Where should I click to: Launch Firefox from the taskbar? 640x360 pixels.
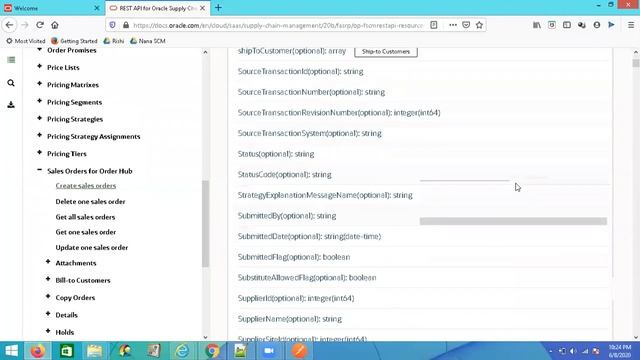click(38, 351)
